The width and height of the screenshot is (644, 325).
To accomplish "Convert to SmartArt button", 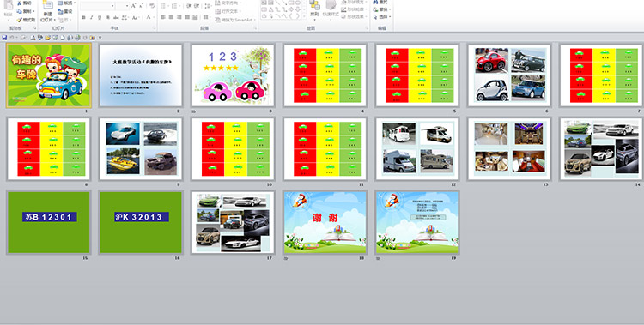I will coord(235,20).
